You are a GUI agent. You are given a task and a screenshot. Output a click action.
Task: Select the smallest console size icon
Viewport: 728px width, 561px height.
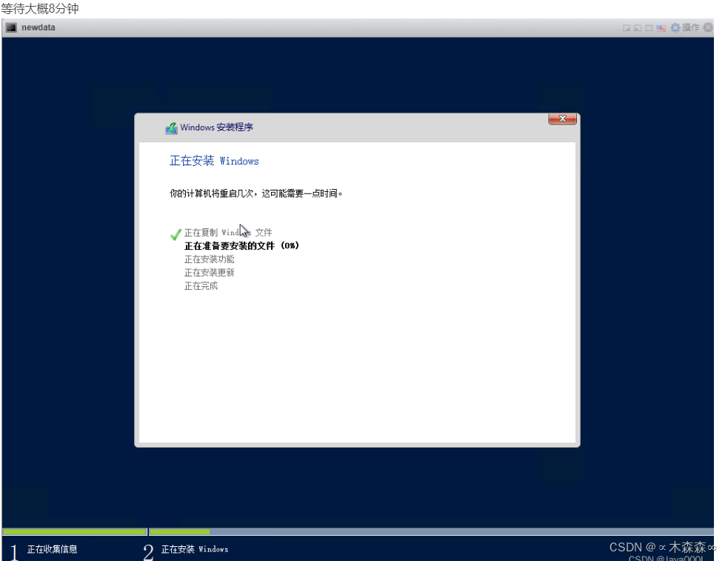627,28
